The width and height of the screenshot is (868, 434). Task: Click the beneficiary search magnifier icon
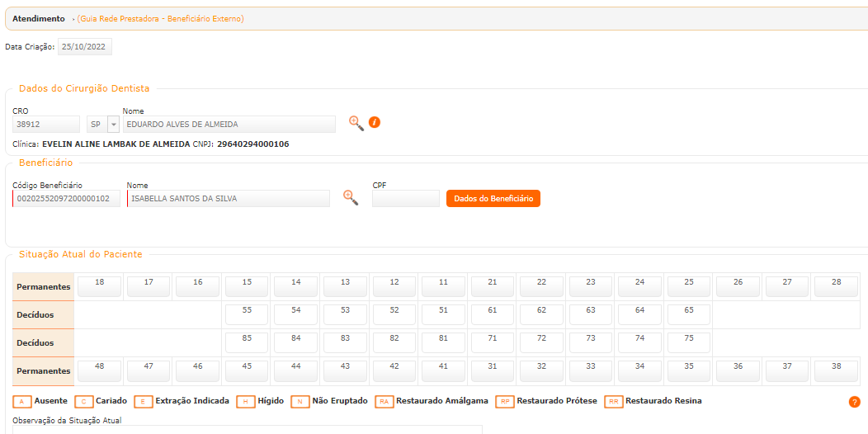[351, 197]
